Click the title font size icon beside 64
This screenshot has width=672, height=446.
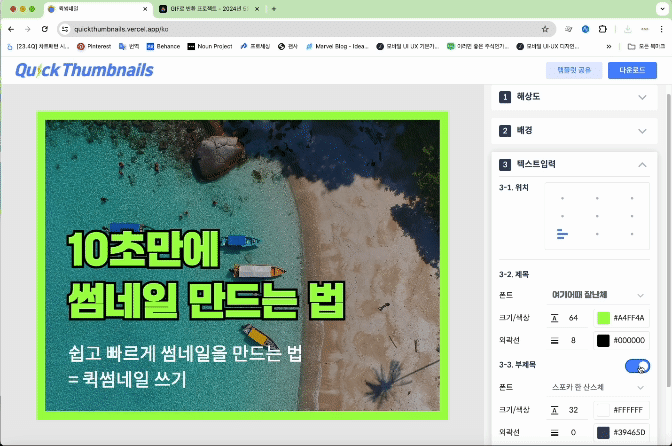tap(555, 318)
